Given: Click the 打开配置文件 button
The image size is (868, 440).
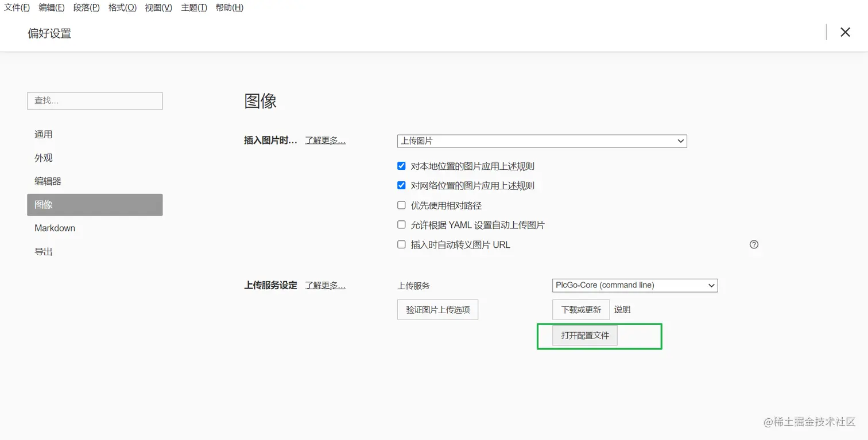Looking at the screenshot, I should point(585,336).
